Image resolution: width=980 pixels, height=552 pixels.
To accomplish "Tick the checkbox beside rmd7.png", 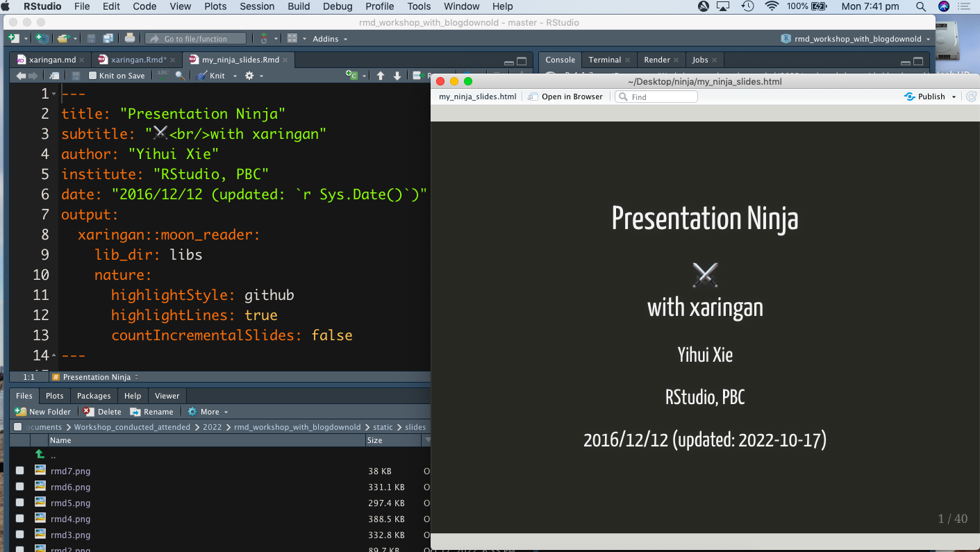I will 19,471.
